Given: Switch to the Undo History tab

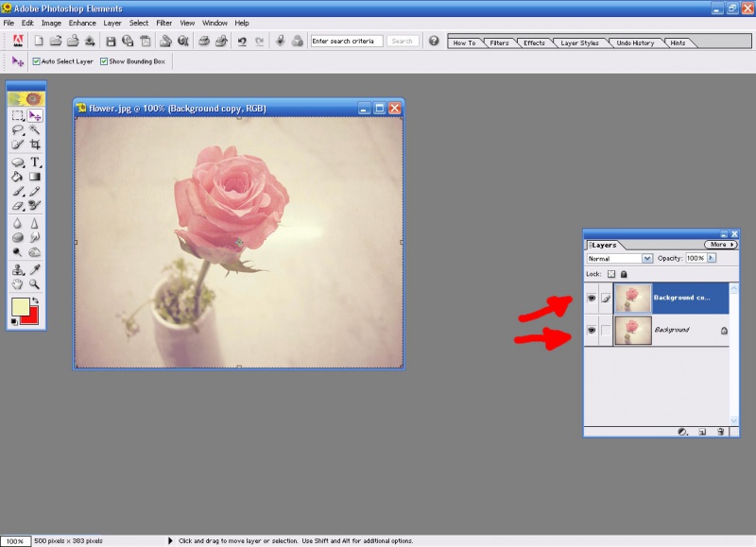Looking at the screenshot, I should coord(635,43).
